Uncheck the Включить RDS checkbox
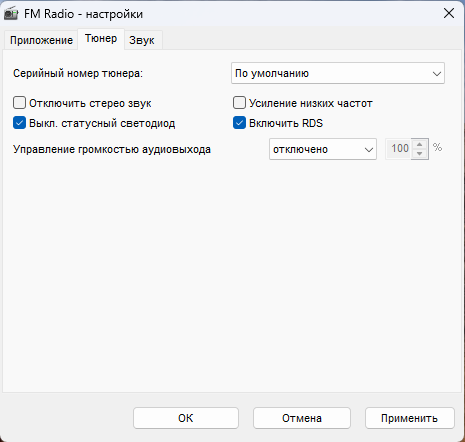The width and height of the screenshot is (465, 442). coord(239,123)
